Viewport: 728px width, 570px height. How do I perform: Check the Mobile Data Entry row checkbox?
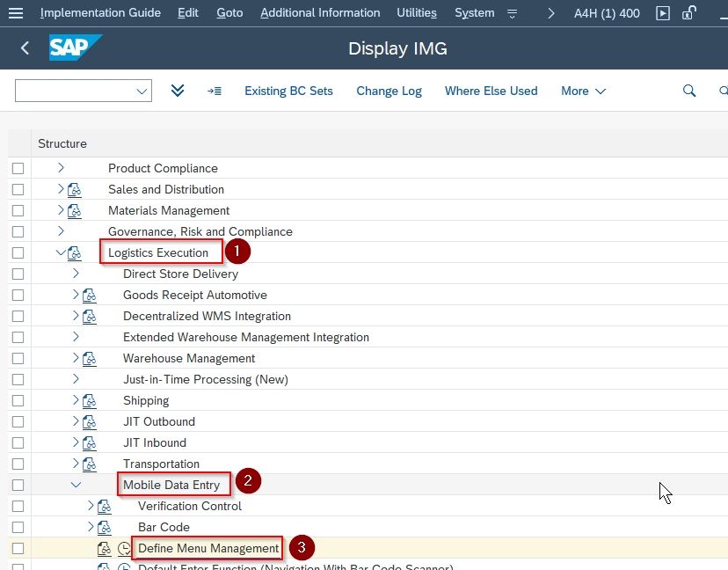18,485
